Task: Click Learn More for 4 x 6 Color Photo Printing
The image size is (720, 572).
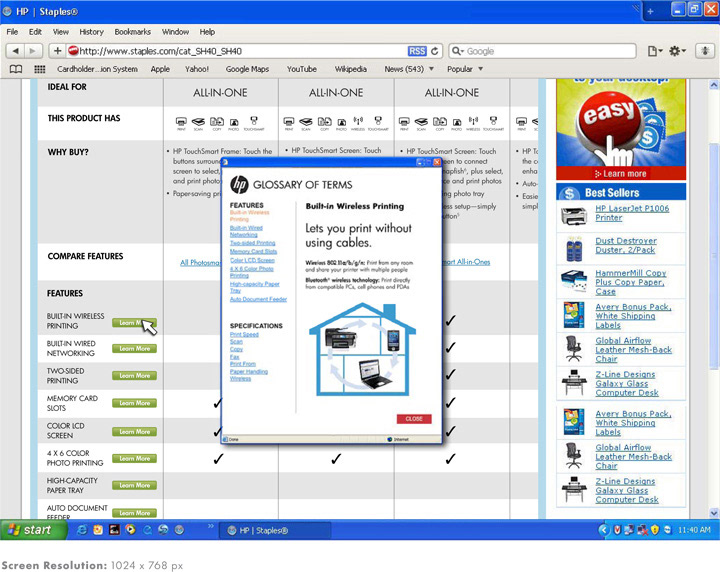Action: [x=135, y=459]
